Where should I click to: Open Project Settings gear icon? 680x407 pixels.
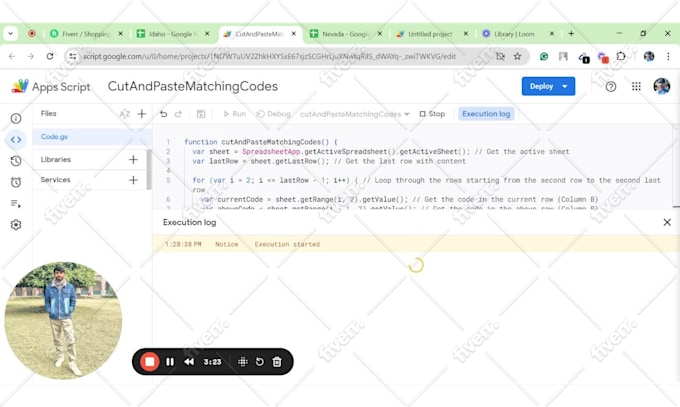tap(16, 225)
